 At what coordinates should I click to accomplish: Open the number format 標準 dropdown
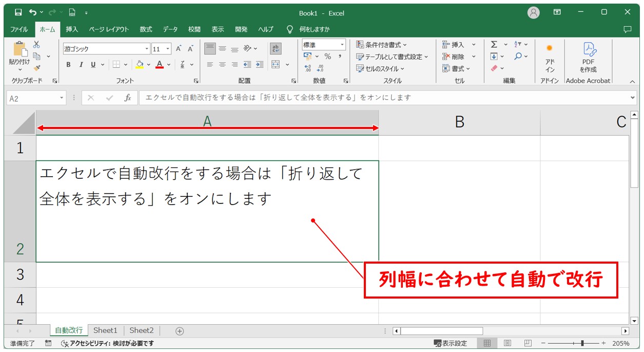point(341,45)
